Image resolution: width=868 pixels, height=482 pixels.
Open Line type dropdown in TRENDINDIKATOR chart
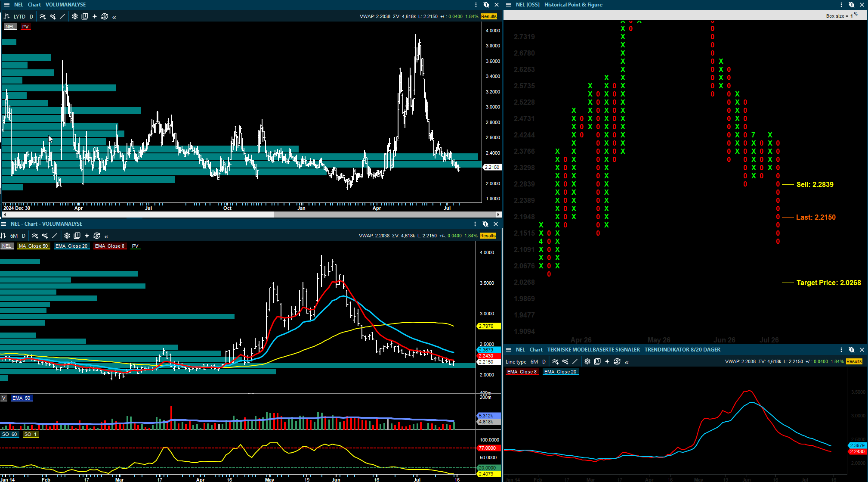click(516, 361)
